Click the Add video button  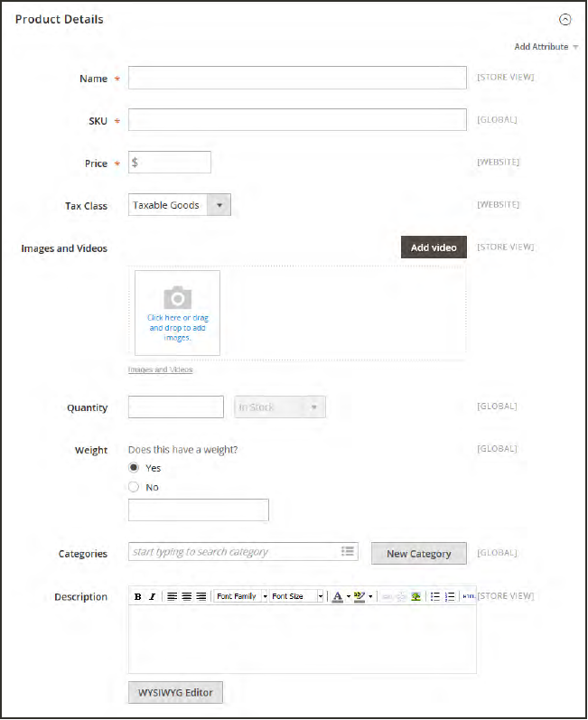[434, 248]
